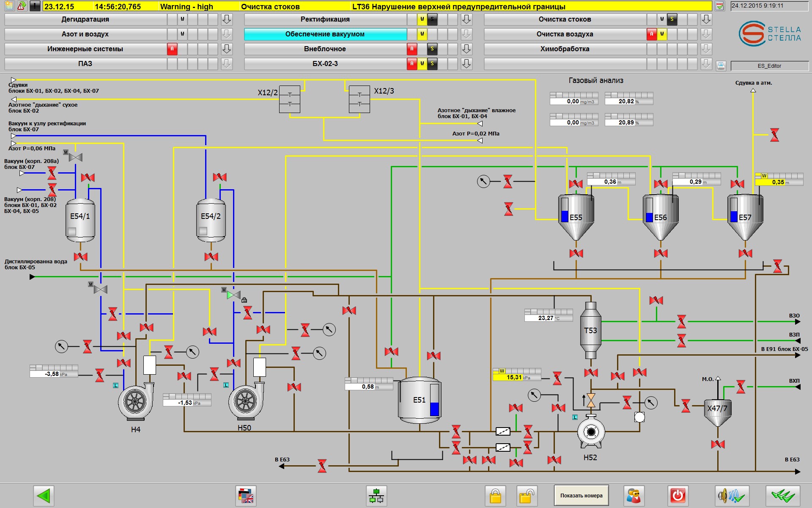
Task: Click the Показать номера button
Action: point(582,495)
